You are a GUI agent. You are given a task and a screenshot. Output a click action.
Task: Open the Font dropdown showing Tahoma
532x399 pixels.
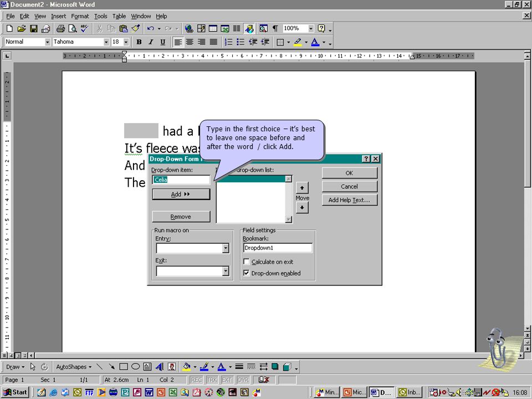(x=106, y=42)
